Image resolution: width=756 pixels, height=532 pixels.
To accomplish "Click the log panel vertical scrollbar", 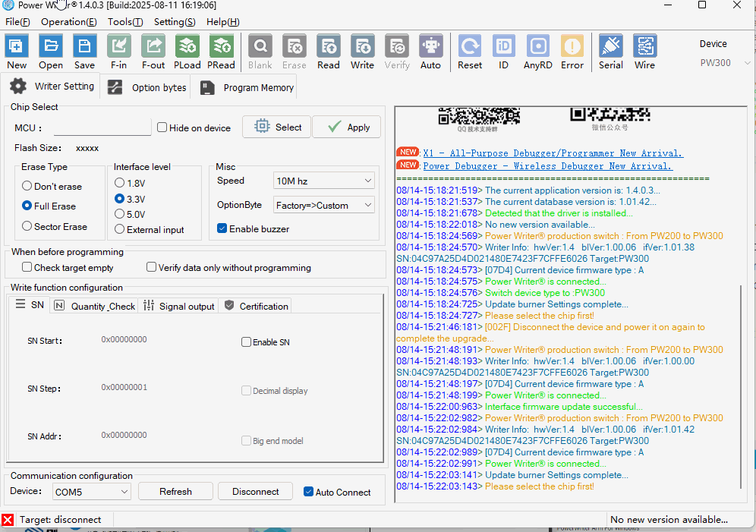I will [741, 386].
